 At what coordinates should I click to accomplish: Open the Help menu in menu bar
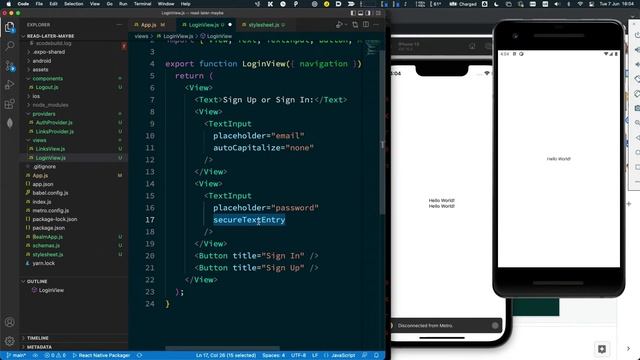point(186,4)
